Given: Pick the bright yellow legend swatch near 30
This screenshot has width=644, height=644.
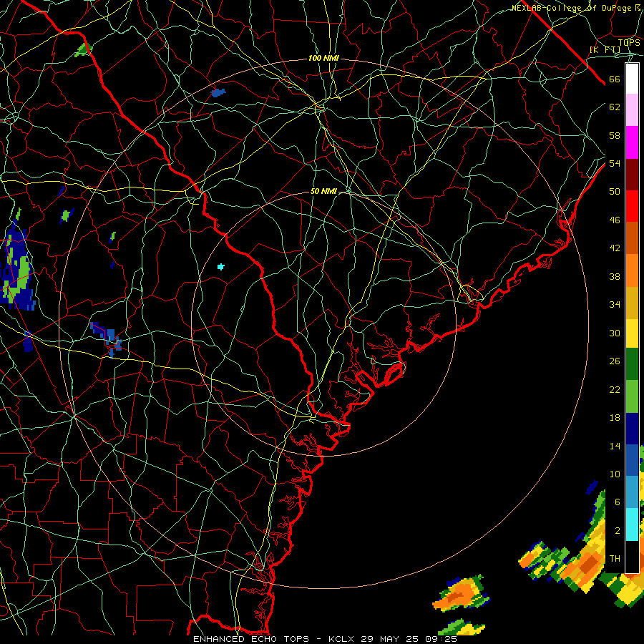Looking at the screenshot, I should point(632,333).
